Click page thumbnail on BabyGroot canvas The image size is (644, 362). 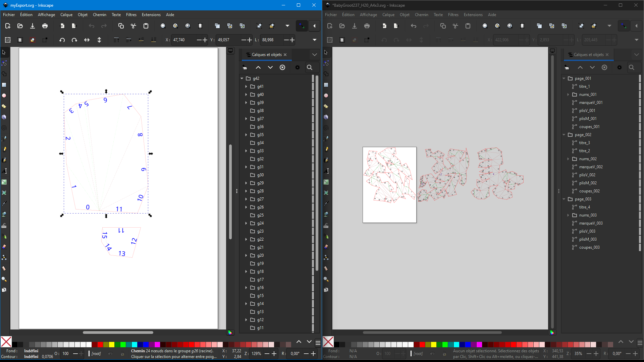pos(389,185)
